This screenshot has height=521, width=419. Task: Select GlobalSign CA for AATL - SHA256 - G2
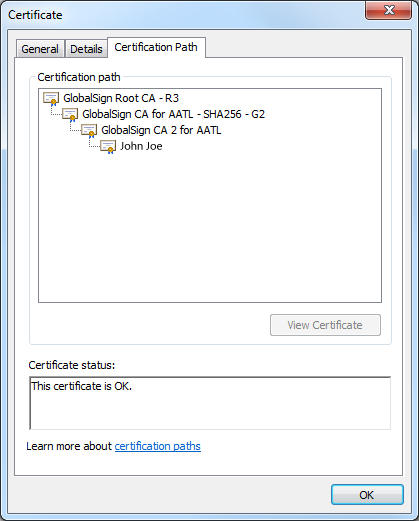[173, 114]
